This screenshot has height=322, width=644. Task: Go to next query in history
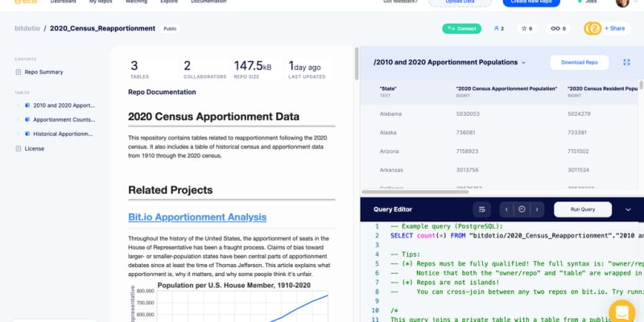click(x=537, y=209)
